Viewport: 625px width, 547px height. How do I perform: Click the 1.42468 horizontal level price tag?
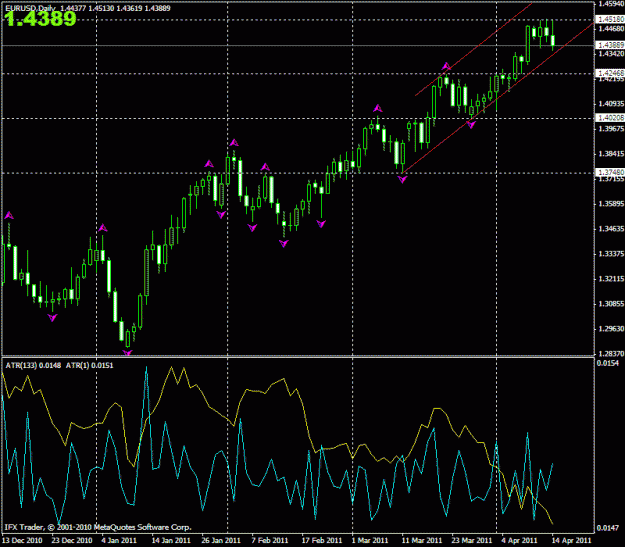click(x=610, y=73)
